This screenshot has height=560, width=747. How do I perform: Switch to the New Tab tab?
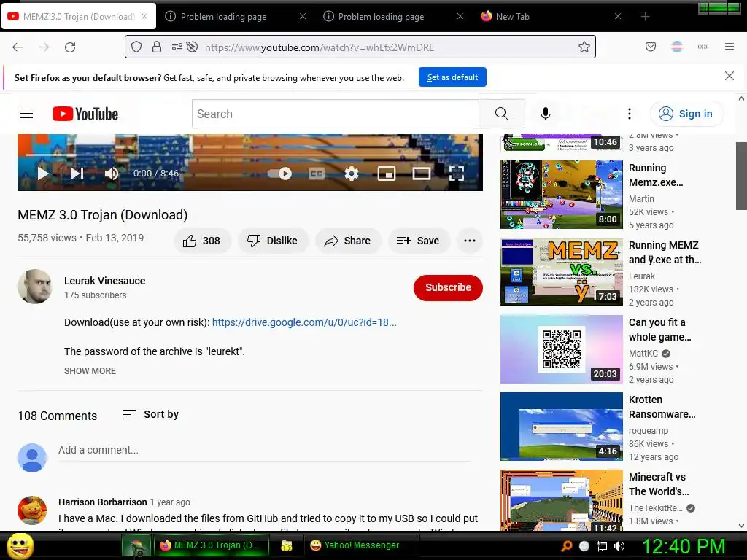click(x=551, y=16)
